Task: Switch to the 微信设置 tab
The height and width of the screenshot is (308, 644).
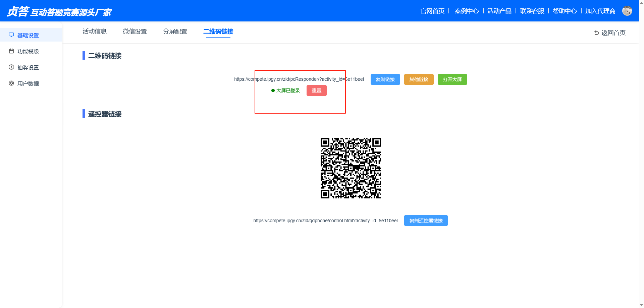Action: click(135, 32)
